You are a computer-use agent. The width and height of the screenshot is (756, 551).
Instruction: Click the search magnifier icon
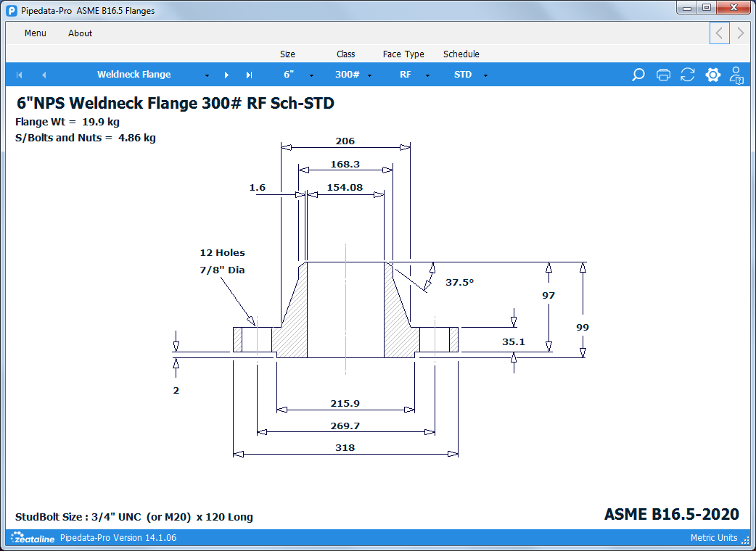click(638, 75)
